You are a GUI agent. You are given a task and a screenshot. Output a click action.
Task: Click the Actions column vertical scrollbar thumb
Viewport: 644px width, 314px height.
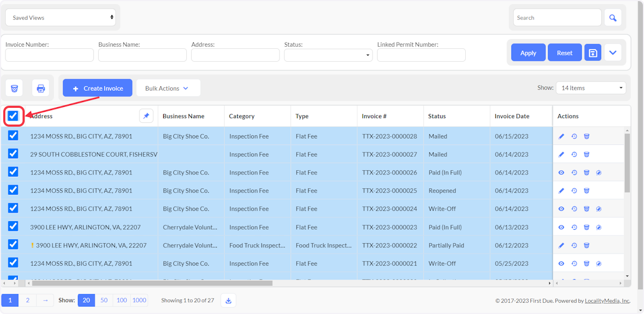coord(628,163)
